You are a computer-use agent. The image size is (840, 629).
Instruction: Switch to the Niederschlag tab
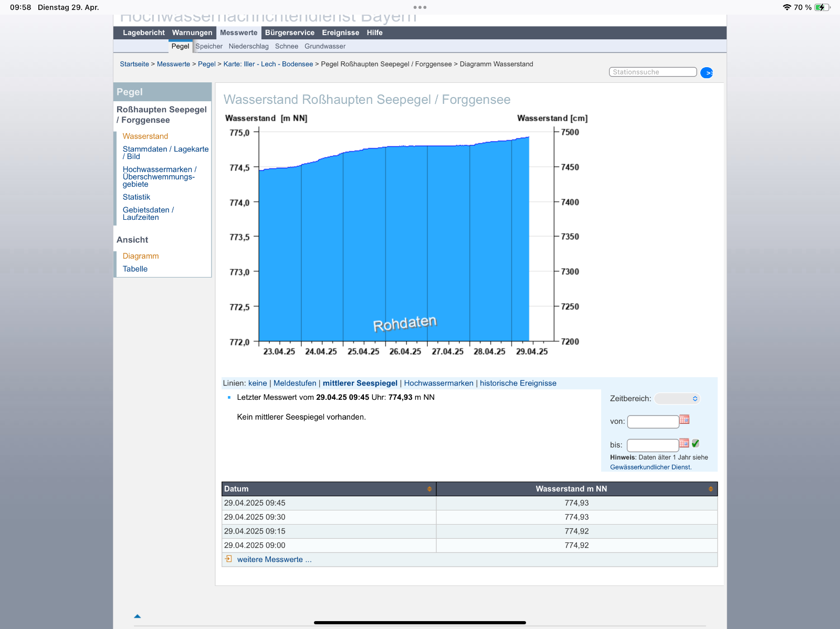[248, 46]
